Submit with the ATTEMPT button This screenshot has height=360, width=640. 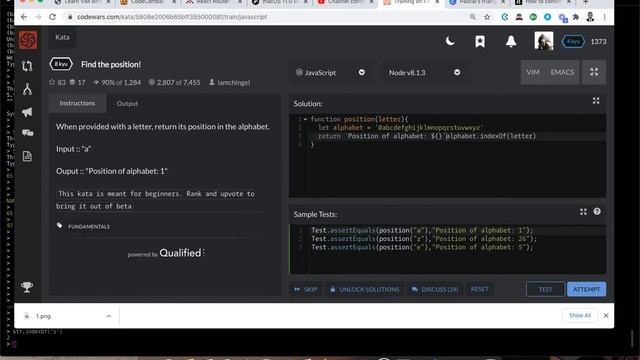click(586, 289)
